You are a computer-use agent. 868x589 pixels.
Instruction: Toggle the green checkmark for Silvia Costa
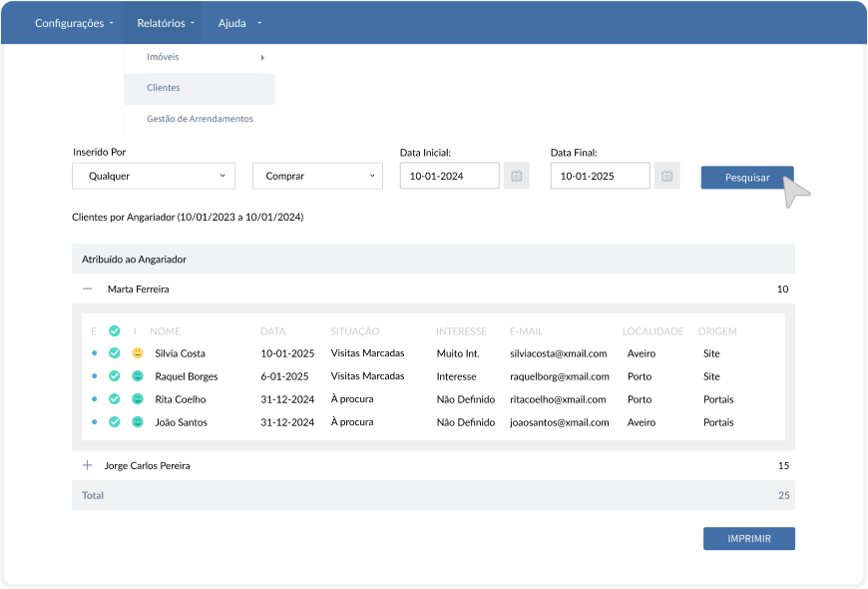point(114,353)
